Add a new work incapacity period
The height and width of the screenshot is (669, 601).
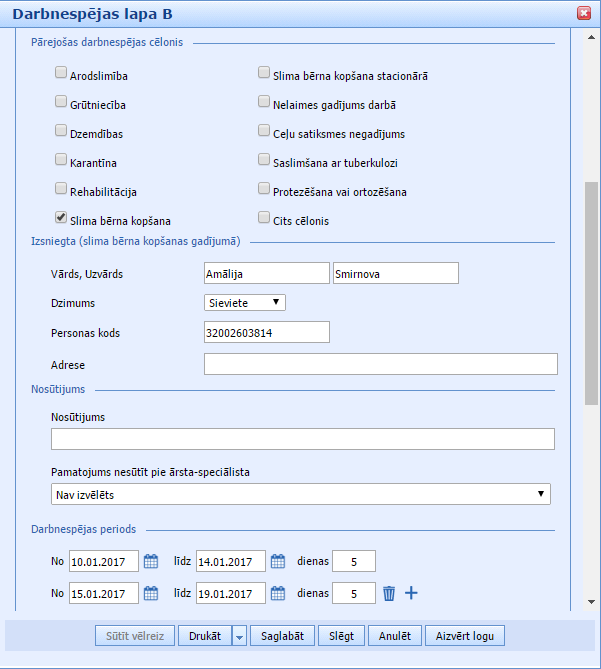(411, 593)
